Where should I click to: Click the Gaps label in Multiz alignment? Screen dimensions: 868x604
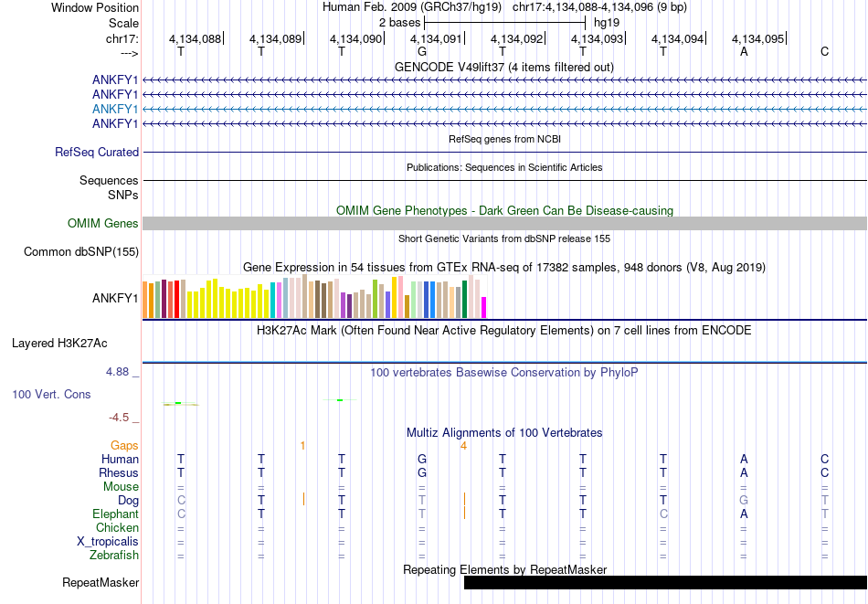pyautogui.click(x=124, y=446)
